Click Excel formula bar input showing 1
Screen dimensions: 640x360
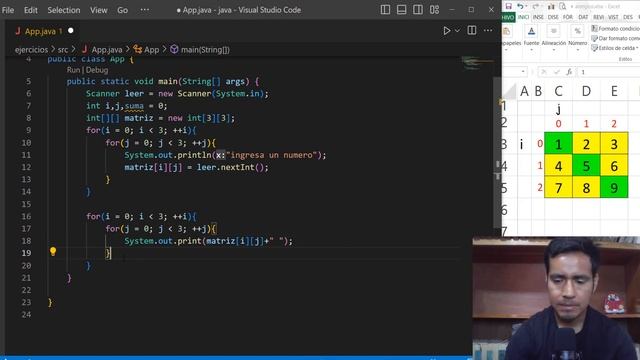tap(608, 72)
